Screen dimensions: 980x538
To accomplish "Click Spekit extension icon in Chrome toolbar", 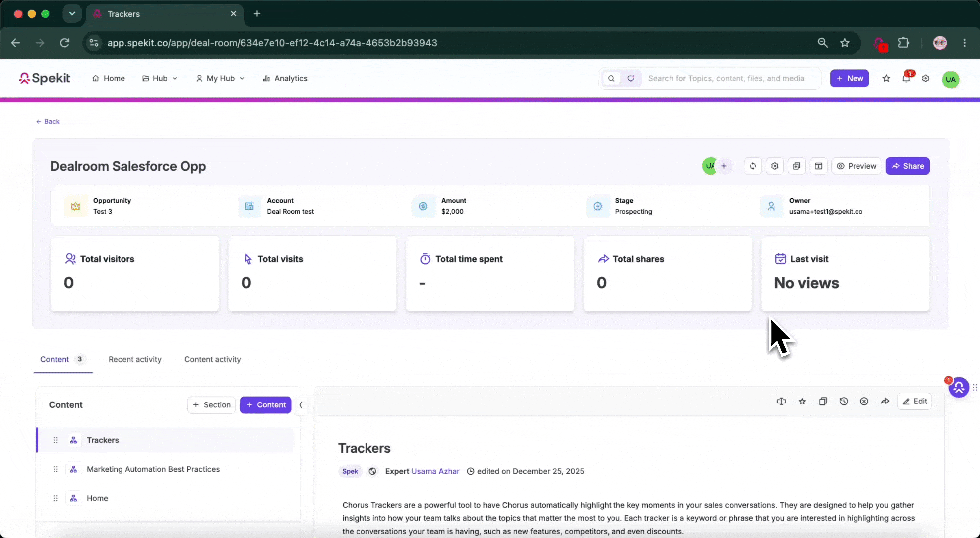I will (x=880, y=44).
